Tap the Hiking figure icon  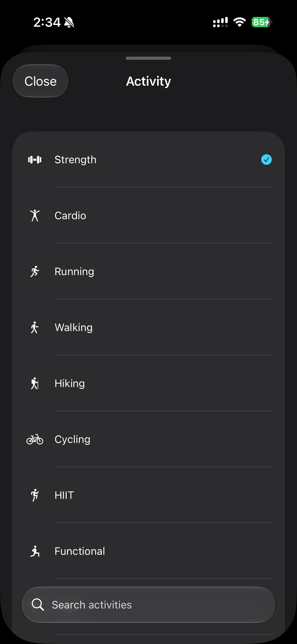click(x=35, y=383)
